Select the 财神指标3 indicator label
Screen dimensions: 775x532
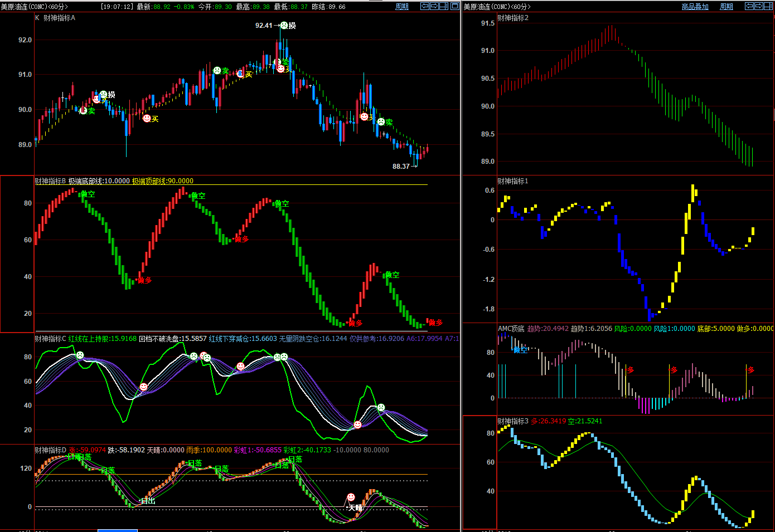513,421
